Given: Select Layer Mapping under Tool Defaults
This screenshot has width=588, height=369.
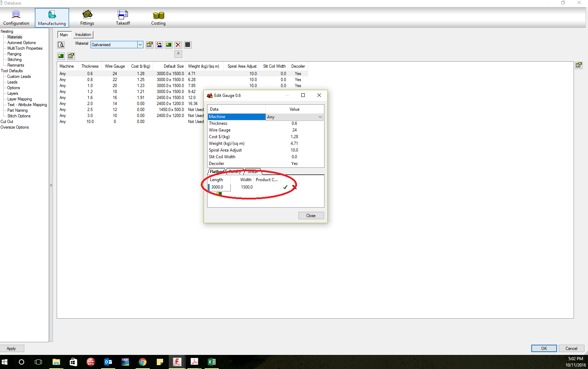Looking at the screenshot, I should (x=19, y=99).
